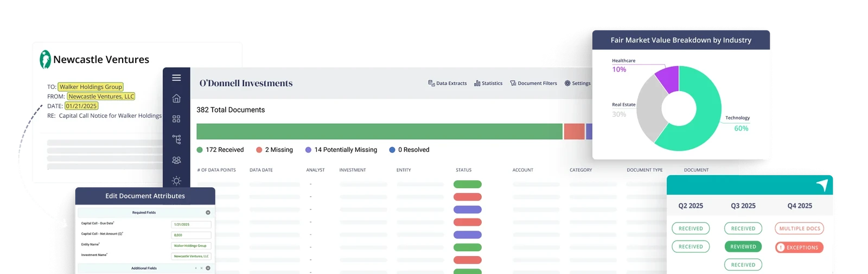
Task: Click highlighted Newcastle Ventures, LLC in notice
Action: click(x=101, y=97)
